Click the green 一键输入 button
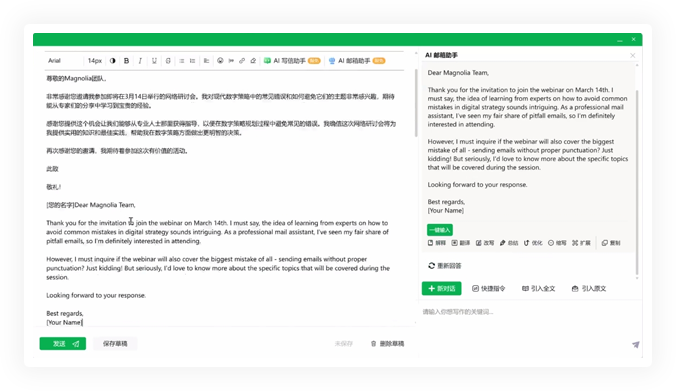The width and height of the screenshot is (676, 391). [x=440, y=230]
